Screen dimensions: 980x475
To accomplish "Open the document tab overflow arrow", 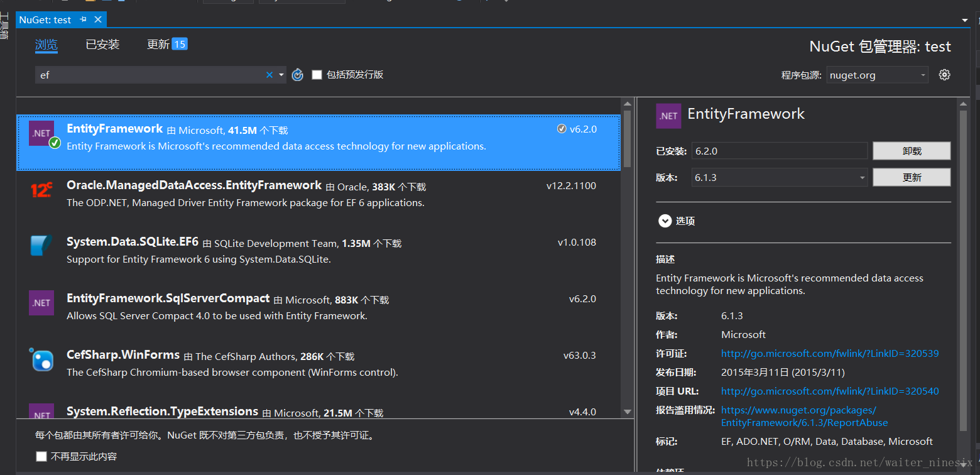I will coord(965,20).
